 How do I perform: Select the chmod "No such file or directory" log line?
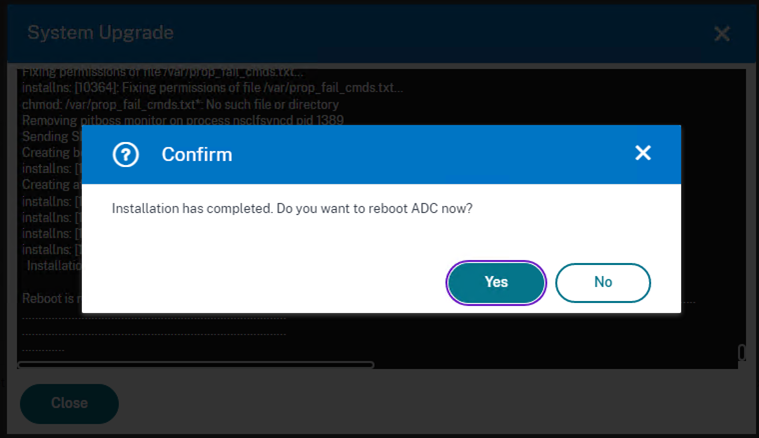coord(180,105)
